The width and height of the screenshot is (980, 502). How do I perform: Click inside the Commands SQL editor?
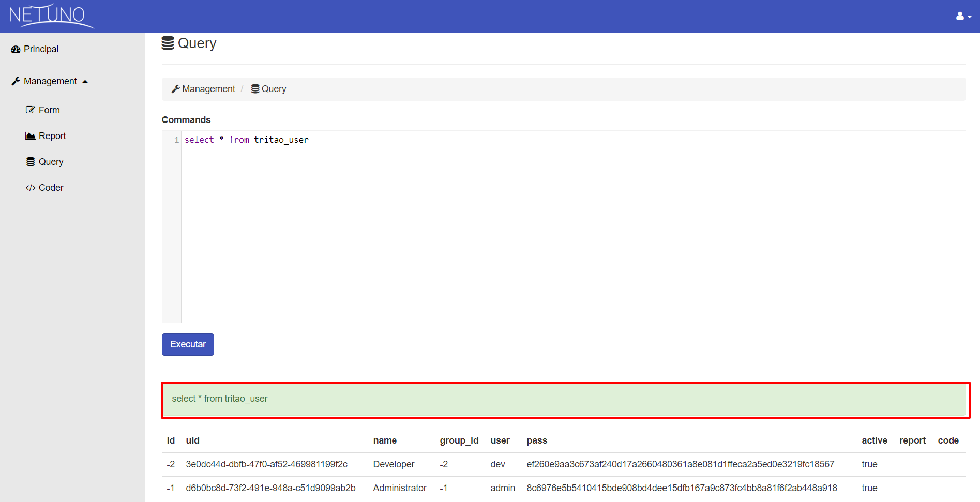point(573,227)
